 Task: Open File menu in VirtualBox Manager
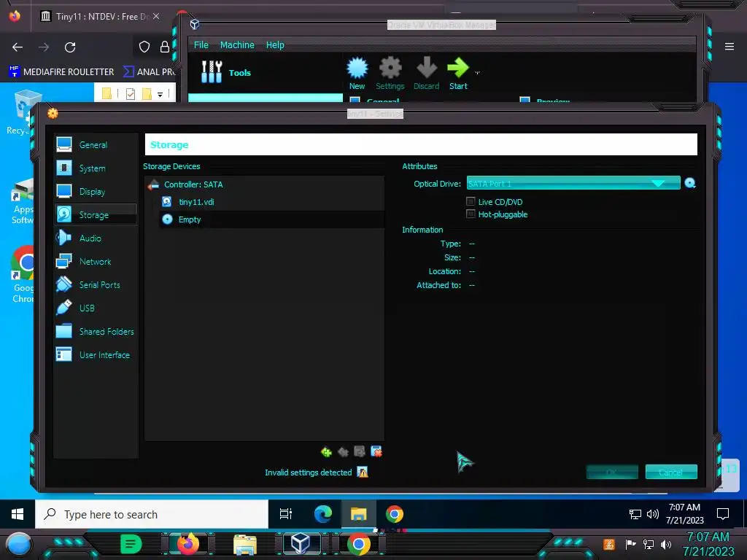coord(201,44)
